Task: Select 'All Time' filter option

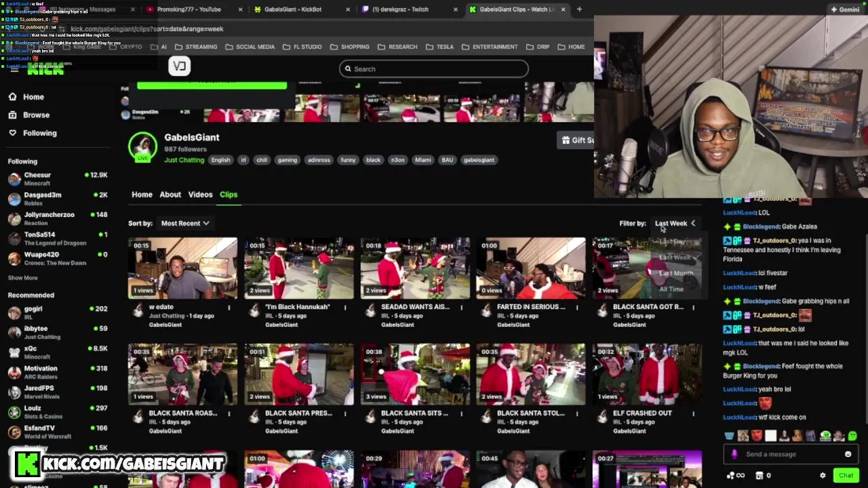Action: tap(671, 289)
